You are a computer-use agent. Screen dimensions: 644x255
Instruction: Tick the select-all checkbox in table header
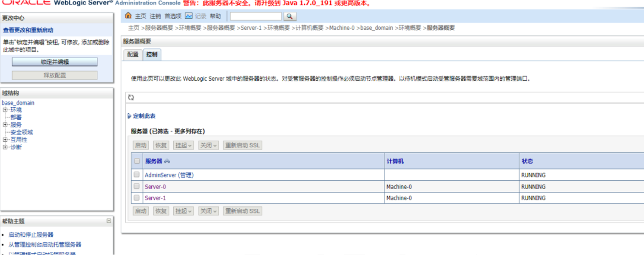137,161
